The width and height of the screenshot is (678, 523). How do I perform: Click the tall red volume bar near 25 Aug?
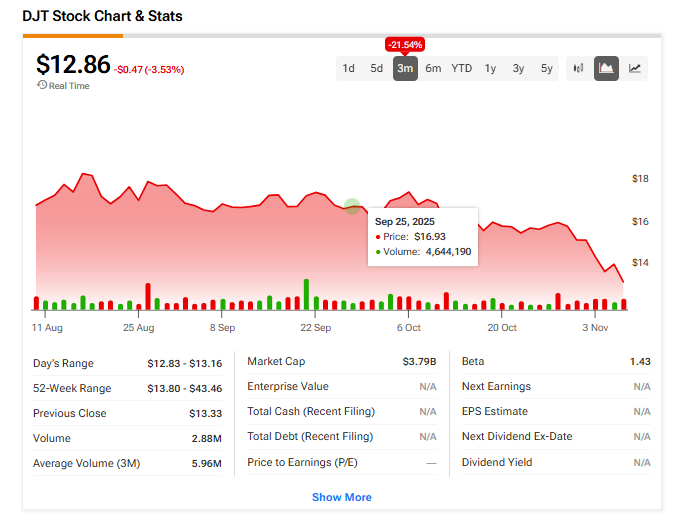148,296
